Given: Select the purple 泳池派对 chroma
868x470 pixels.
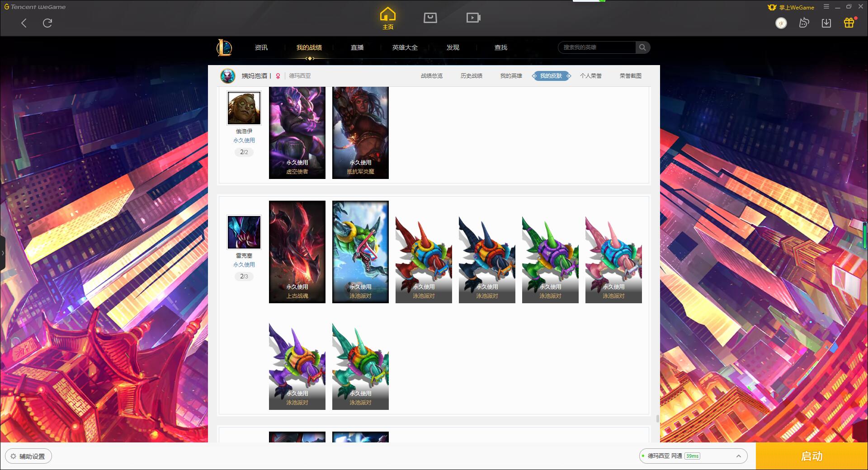Looking at the screenshot, I should [x=297, y=366].
